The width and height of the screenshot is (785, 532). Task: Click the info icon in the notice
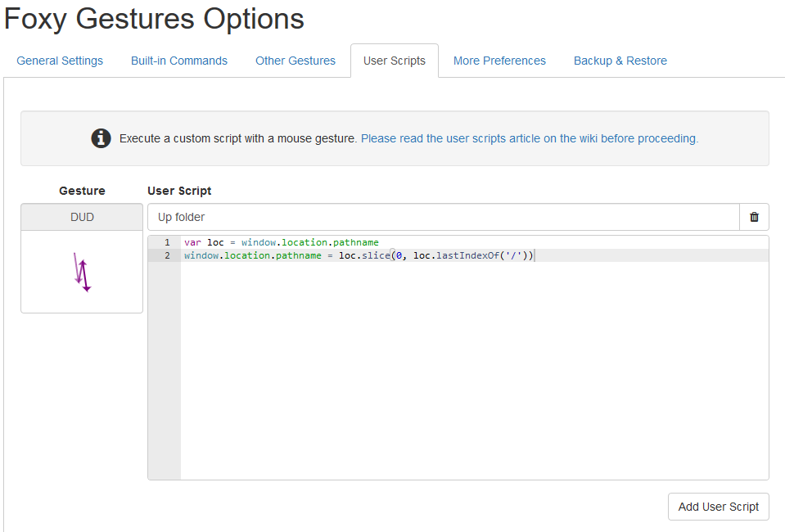[x=101, y=138]
